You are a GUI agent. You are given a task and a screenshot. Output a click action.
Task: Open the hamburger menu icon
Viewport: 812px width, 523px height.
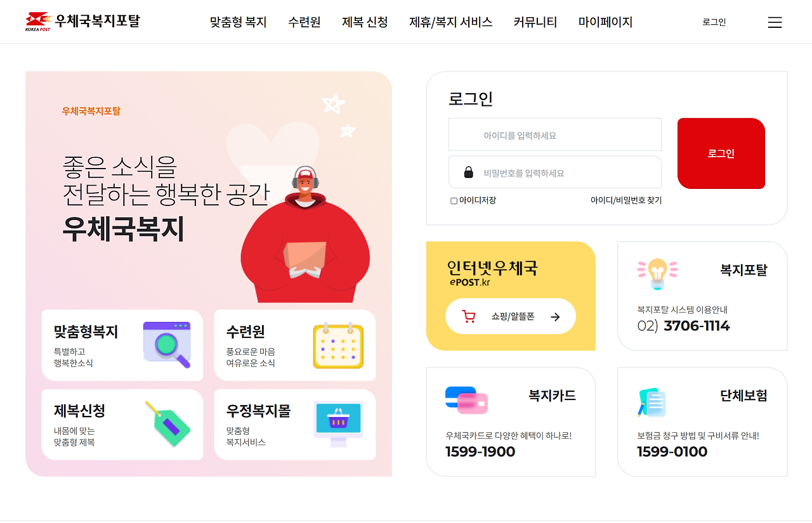775,22
